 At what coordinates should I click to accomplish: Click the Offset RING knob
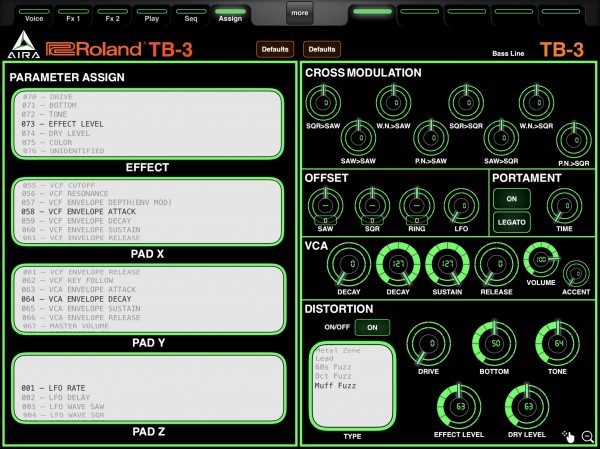click(x=417, y=205)
